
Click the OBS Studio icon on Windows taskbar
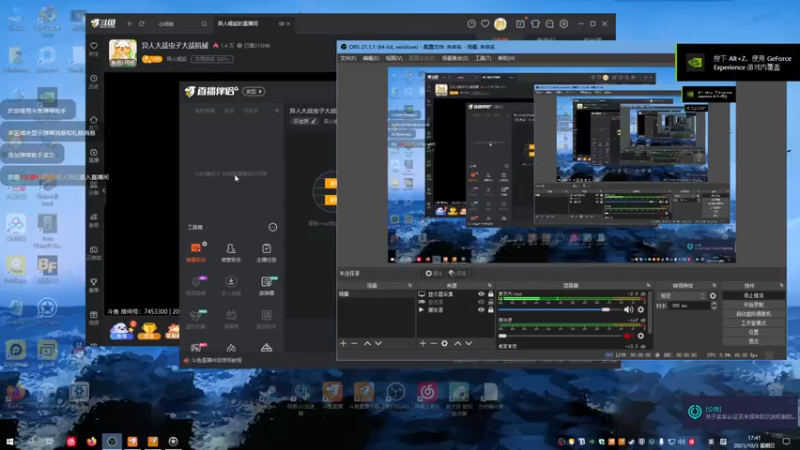click(112, 441)
